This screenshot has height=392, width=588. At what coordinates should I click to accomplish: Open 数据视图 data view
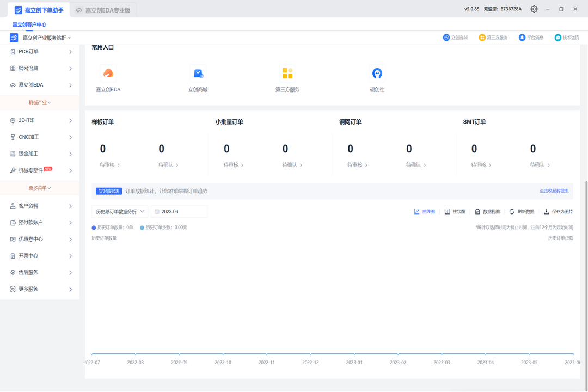tap(487, 212)
